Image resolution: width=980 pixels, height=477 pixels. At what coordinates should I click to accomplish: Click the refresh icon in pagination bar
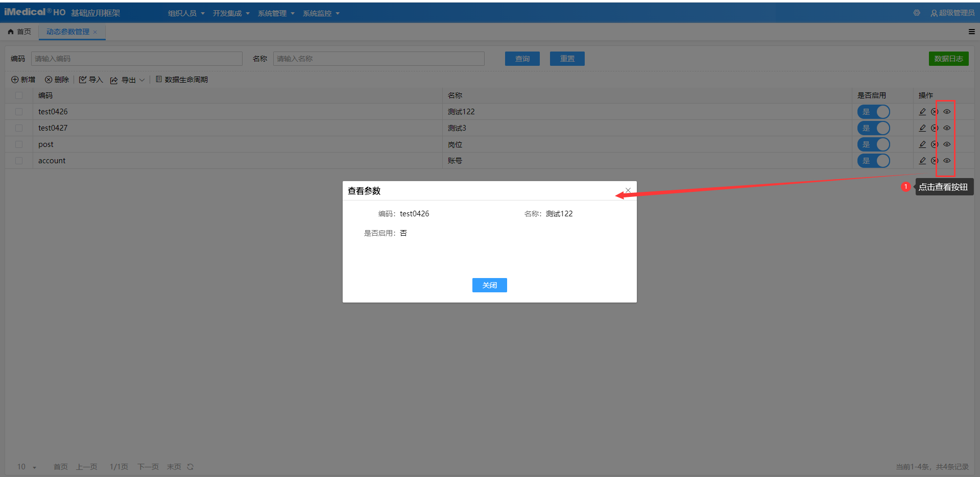pos(190,467)
